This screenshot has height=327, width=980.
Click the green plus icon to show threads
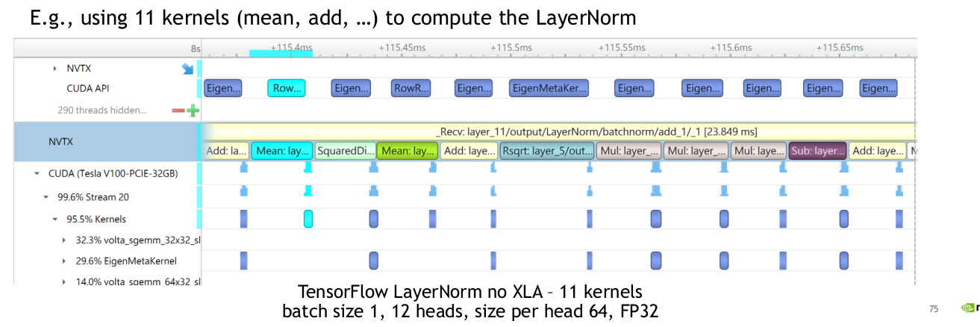pos(193,110)
